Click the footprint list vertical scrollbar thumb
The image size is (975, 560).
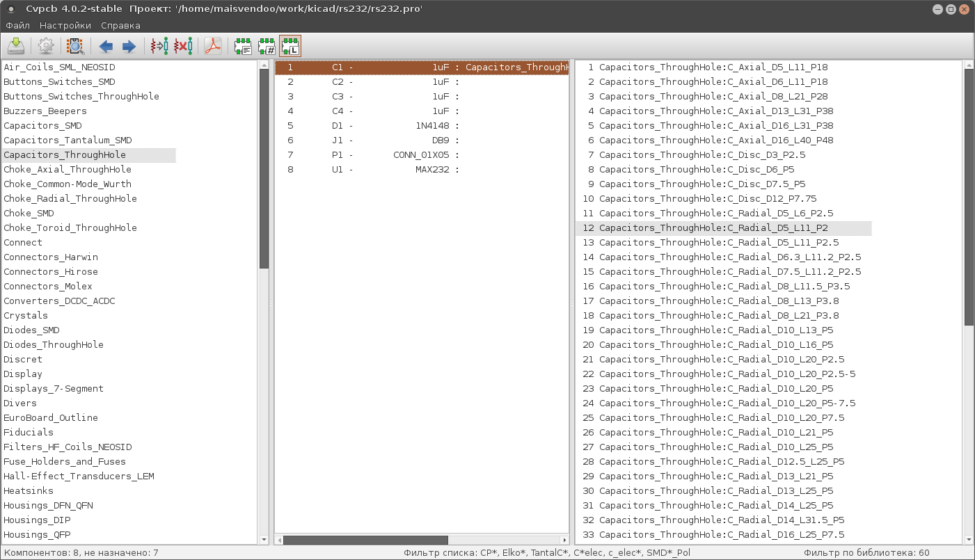tap(969, 197)
